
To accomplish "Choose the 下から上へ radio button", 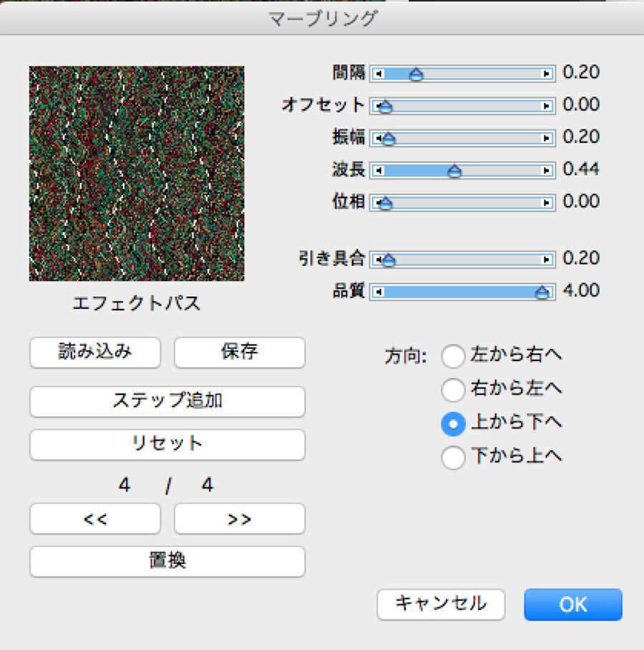I will coord(453,458).
